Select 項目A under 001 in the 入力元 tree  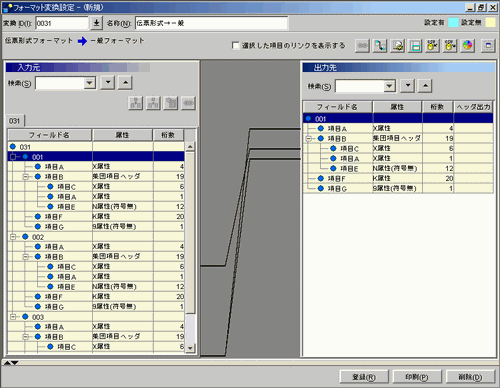54,167
